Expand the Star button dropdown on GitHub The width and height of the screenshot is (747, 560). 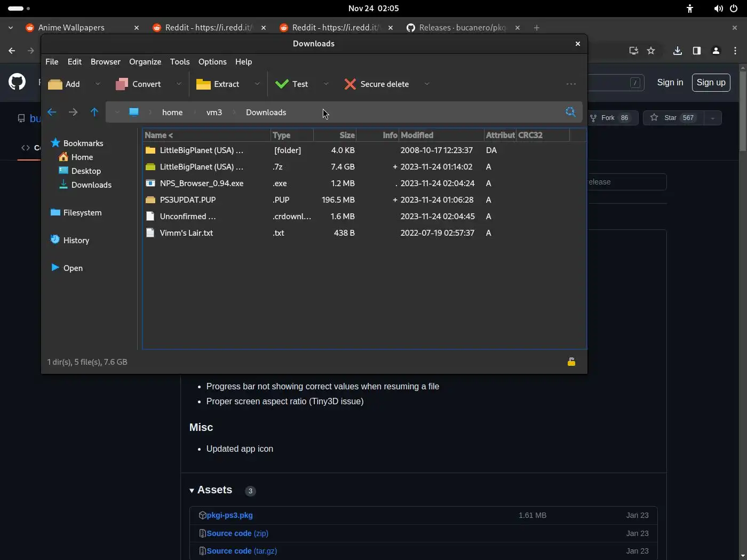(713, 118)
